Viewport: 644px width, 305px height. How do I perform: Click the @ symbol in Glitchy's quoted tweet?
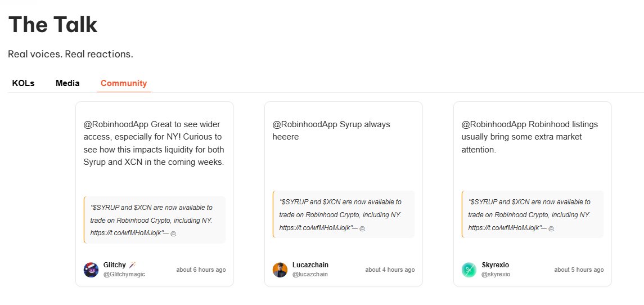pyautogui.click(x=173, y=232)
